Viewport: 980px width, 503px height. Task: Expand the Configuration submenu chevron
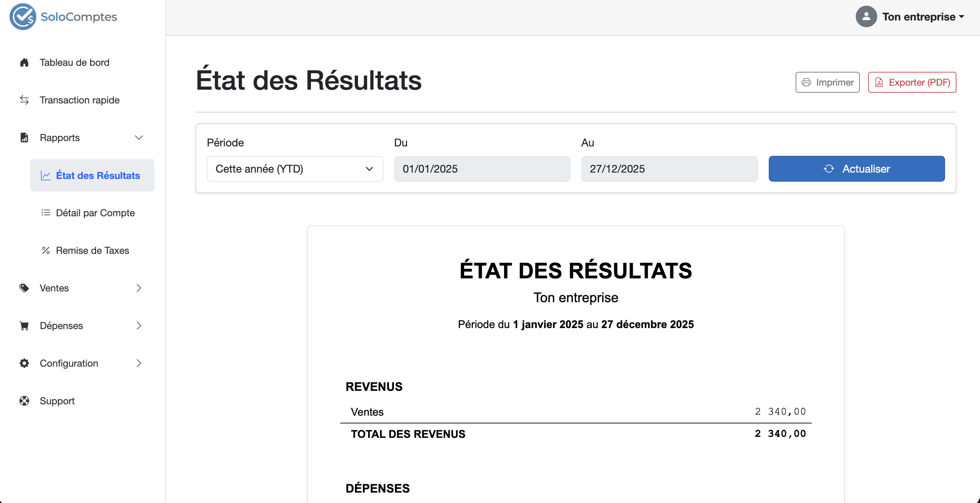tap(139, 363)
